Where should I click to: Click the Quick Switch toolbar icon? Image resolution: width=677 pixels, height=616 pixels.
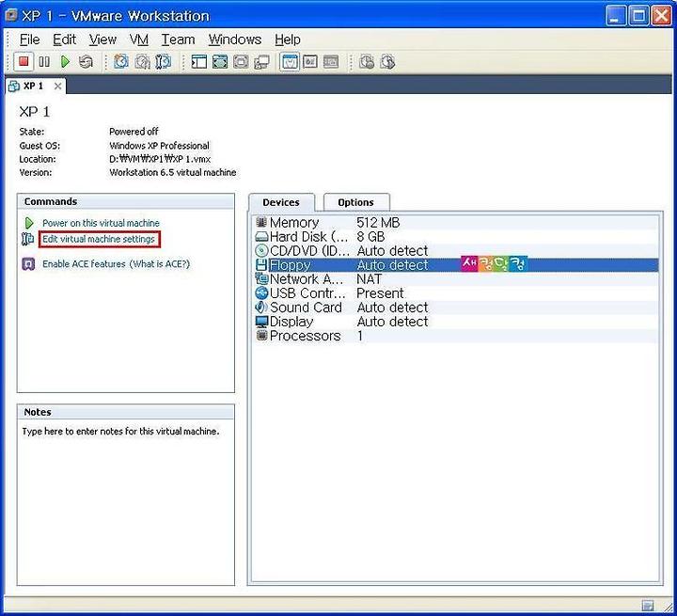pyautogui.click(x=241, y=62)
